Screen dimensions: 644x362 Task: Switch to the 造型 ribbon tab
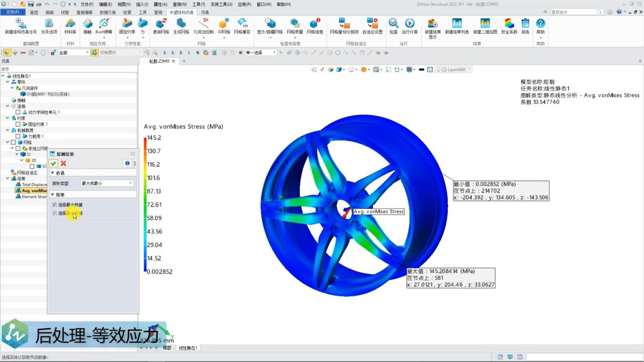coord(34,12)
